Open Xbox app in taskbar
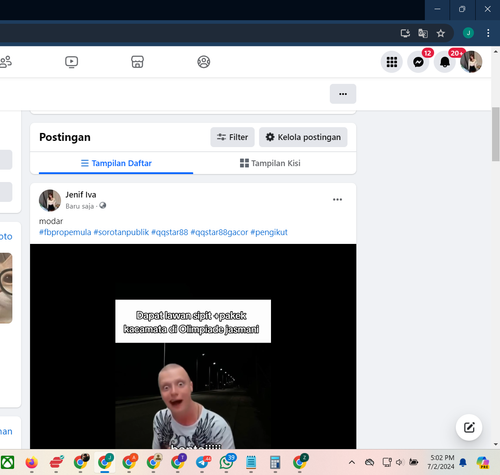500x475 pixels. point(7,463)
